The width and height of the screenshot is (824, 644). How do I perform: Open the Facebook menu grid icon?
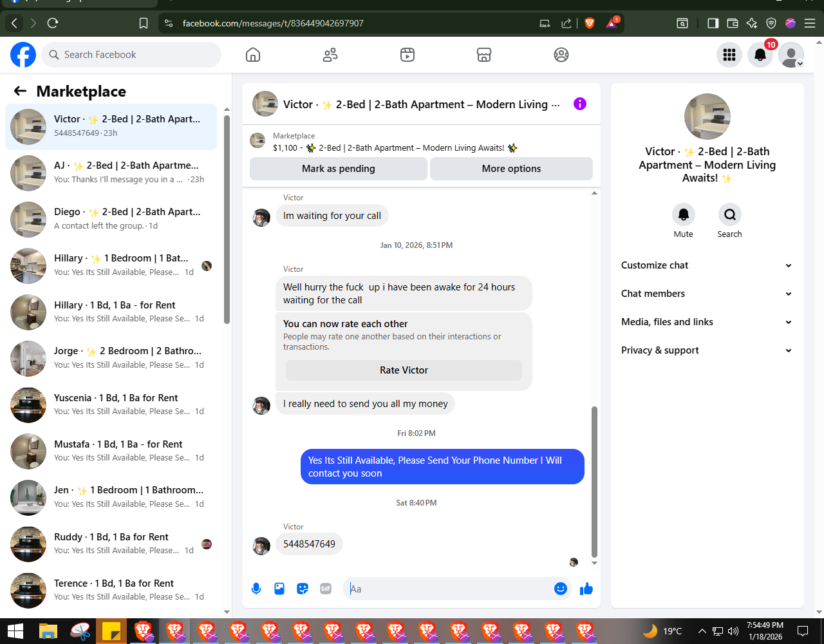click(x=729, y=55)
